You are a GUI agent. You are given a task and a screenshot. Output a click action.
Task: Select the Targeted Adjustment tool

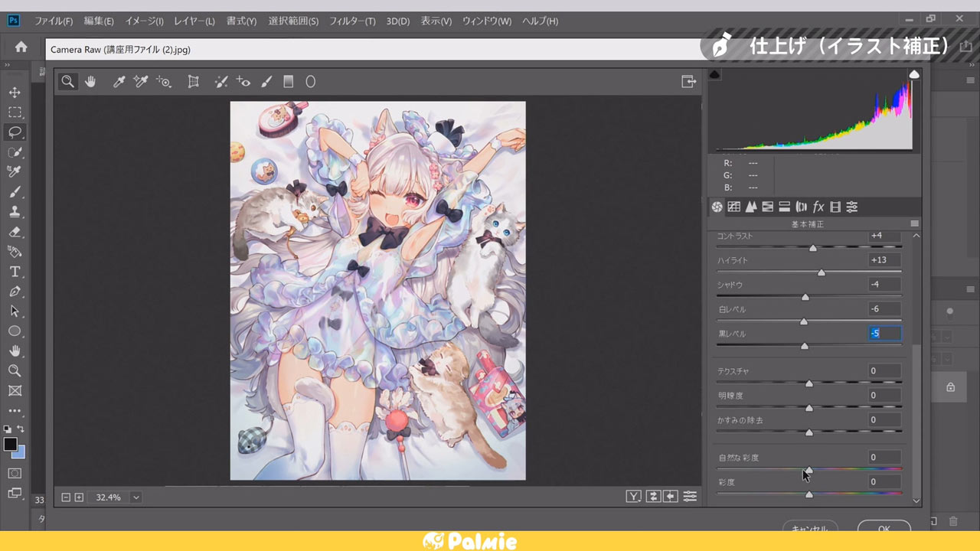(163, 81)
